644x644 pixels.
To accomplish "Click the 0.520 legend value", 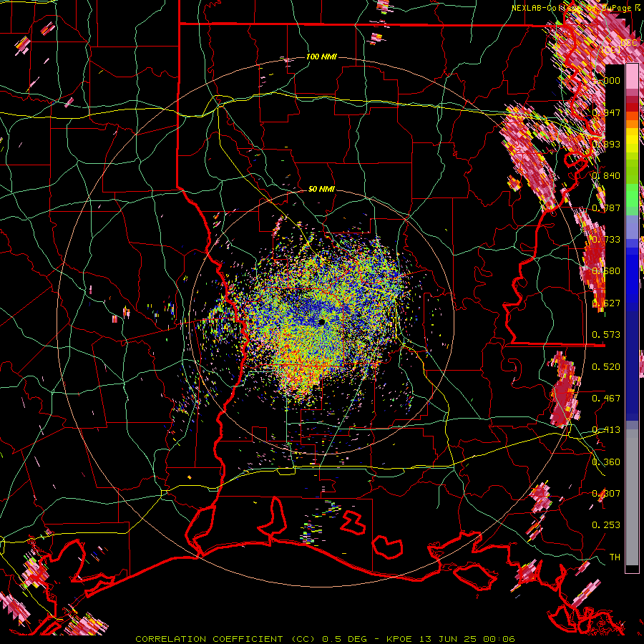I will pyautogui.click(x=606, y=367).
